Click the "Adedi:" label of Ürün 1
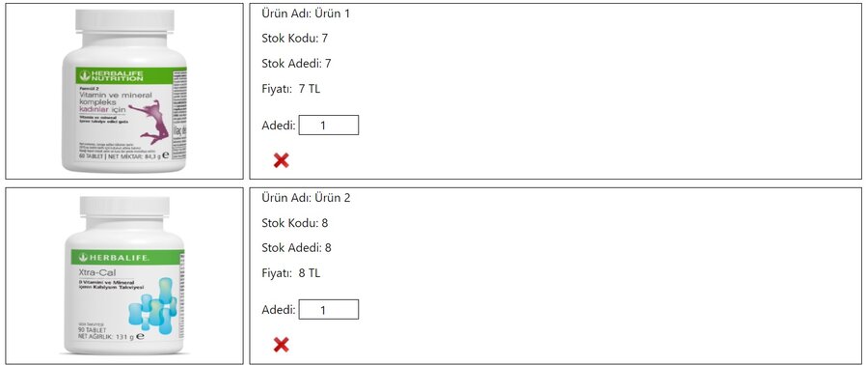 (279, 126)
